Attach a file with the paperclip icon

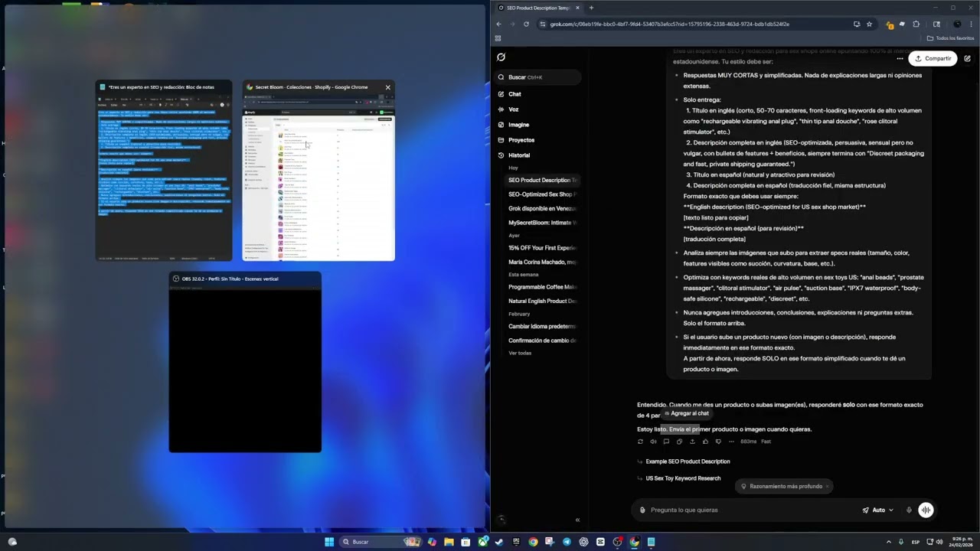click(x=642, y=510)
